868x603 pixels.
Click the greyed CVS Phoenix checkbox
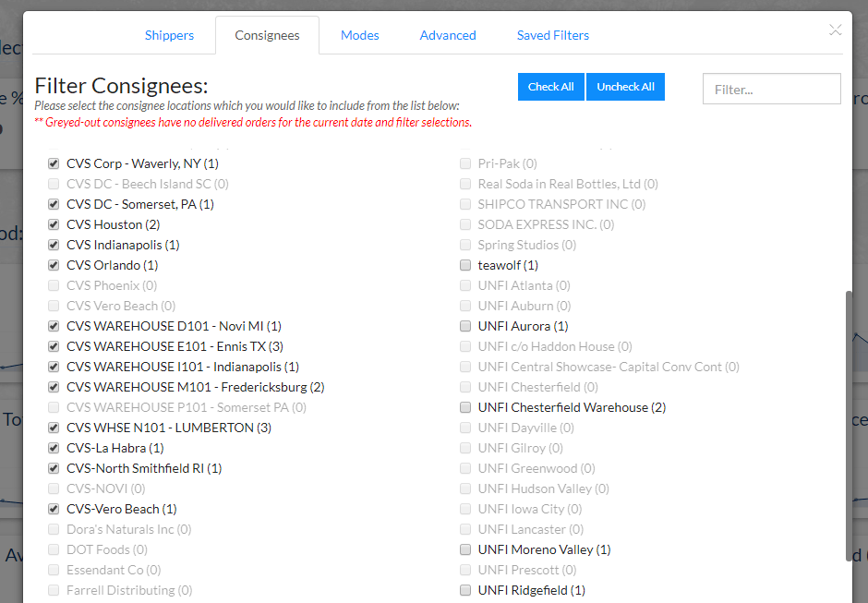tap(54, 285)
